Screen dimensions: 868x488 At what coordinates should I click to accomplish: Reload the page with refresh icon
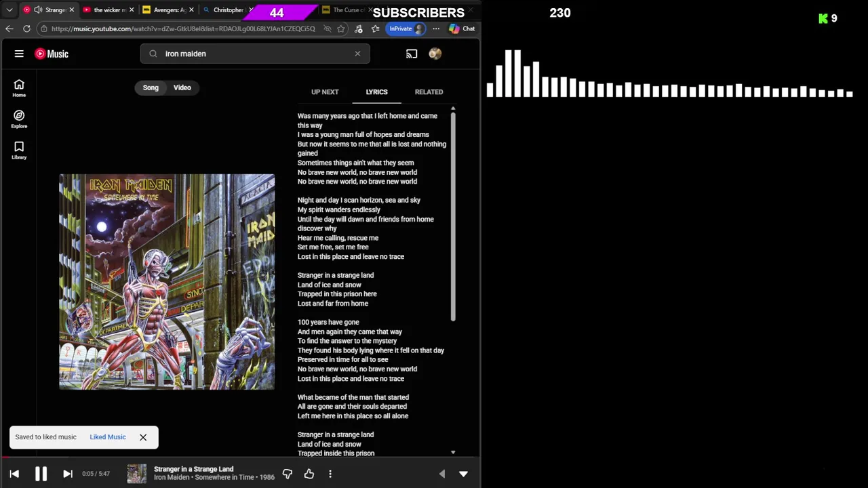(x=26, y=28)
